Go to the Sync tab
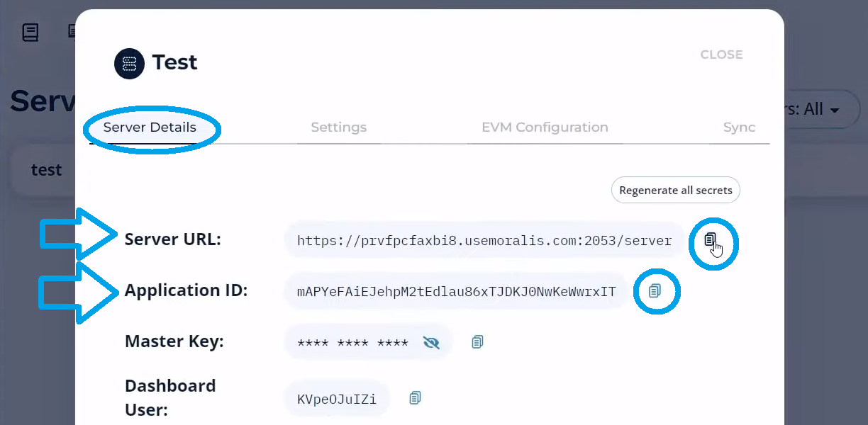The width and height of the screenshot is (868, 425). click(x=739, y=127)
